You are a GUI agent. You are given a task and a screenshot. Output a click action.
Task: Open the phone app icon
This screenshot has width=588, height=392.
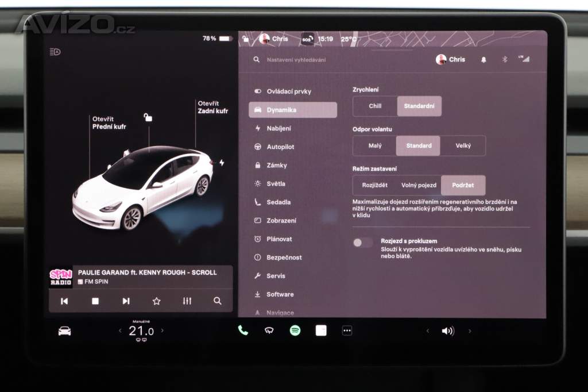click(243, 330)
